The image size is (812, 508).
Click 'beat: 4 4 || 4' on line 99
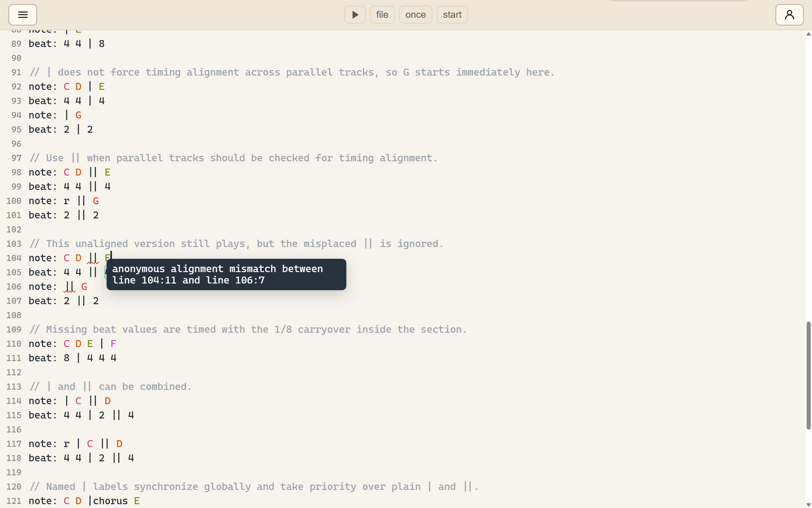click(70, 186)
